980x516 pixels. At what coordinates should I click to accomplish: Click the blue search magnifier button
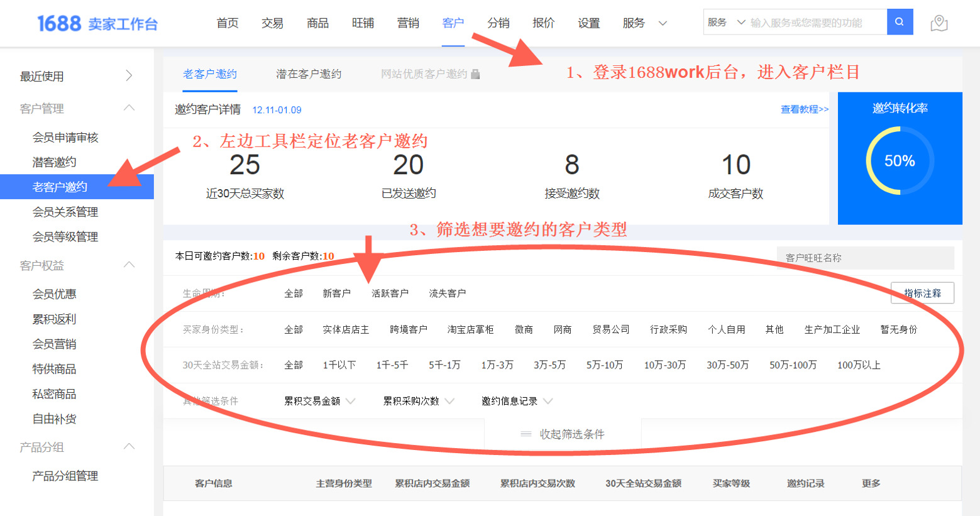point(900,22)
